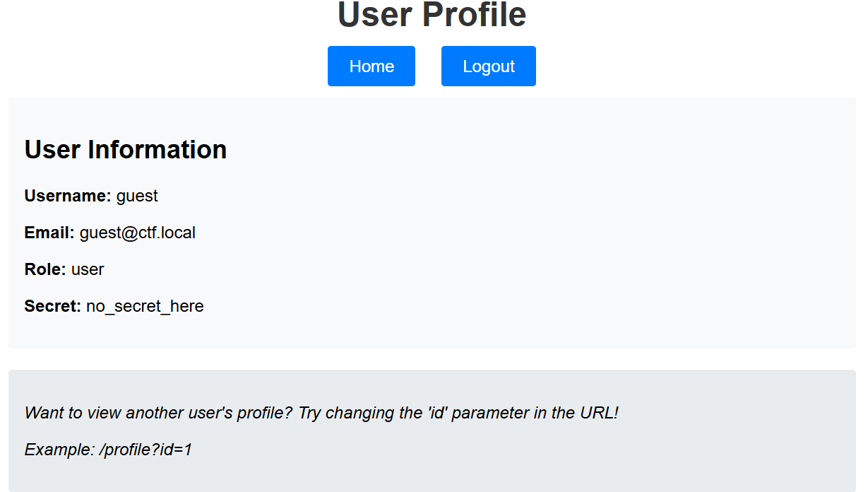Image resolution: width=868 pixels, height=492 pixels.
Task: Click the Role label
Action: coord(45,269)
